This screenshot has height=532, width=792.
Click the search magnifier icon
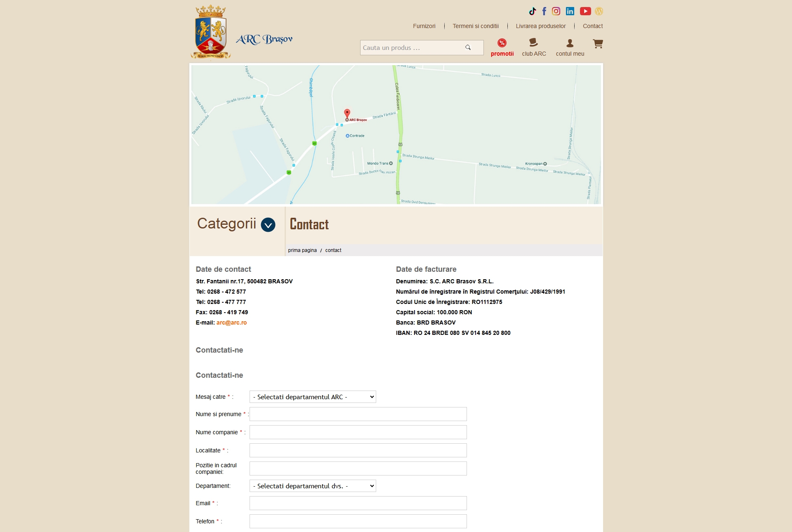click(468, 47)
